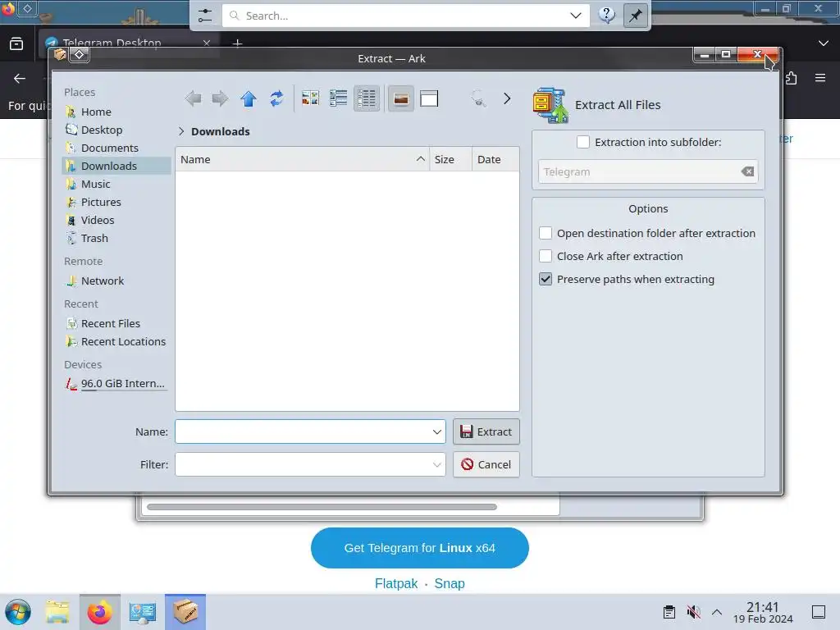Open the Snap link
The width and height of the screenshot is (840, 630).
(x=450, y=583)
